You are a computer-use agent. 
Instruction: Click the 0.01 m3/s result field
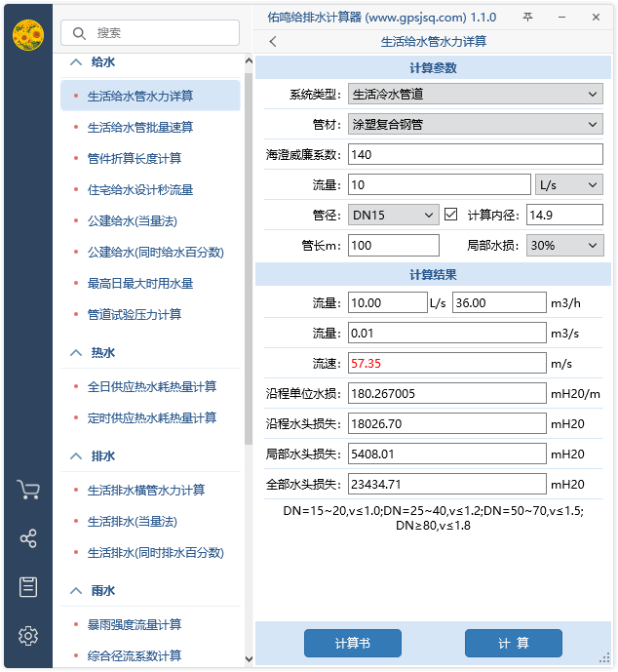point(447,333)
